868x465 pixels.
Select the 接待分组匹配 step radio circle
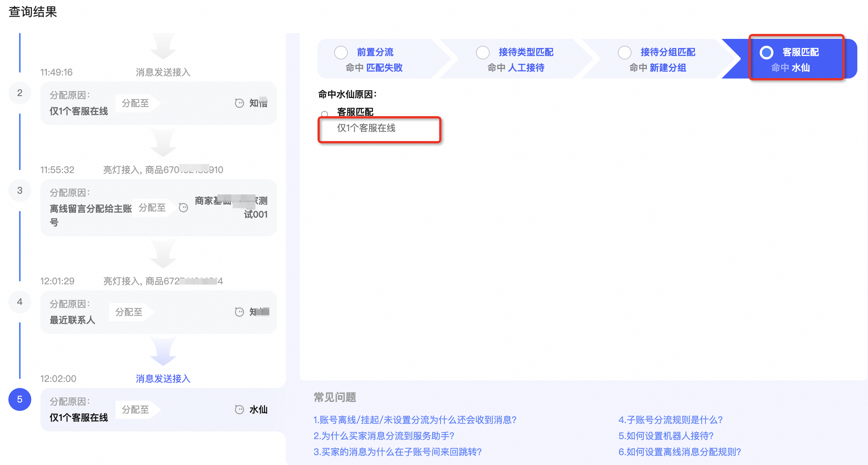624,53
